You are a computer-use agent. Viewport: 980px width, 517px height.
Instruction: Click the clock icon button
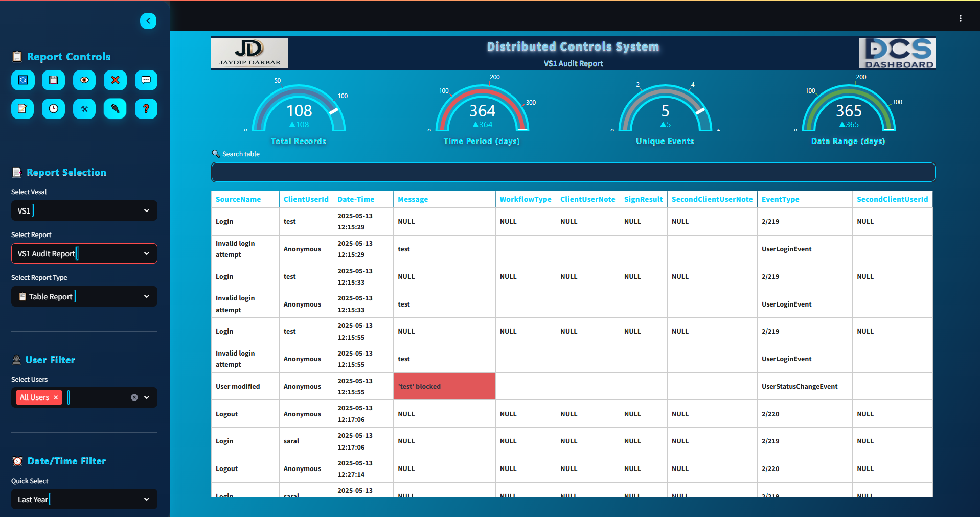point(54,109)
